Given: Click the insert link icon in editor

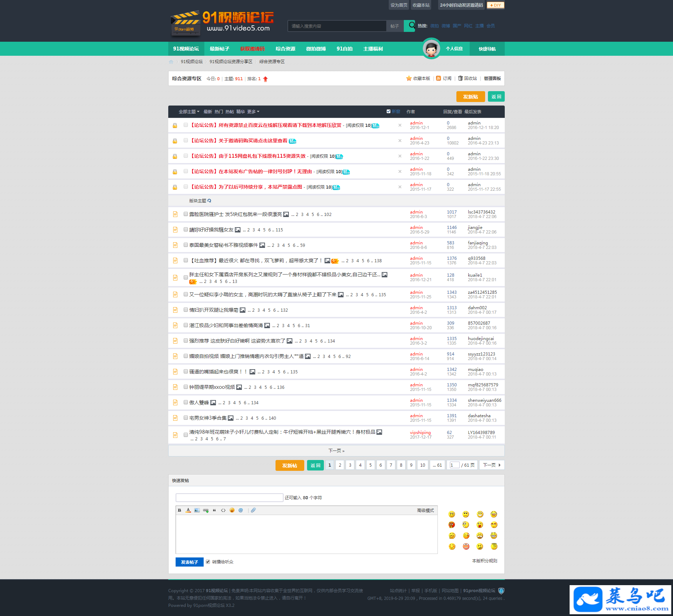Looking at the screenshot, I should (x=206, y=510).
